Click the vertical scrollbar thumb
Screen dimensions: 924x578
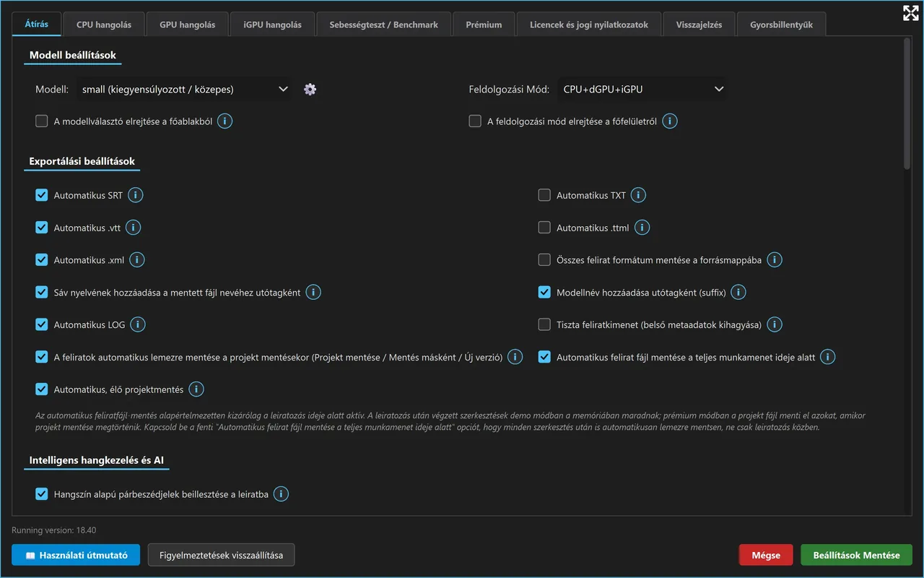(907, 105)
